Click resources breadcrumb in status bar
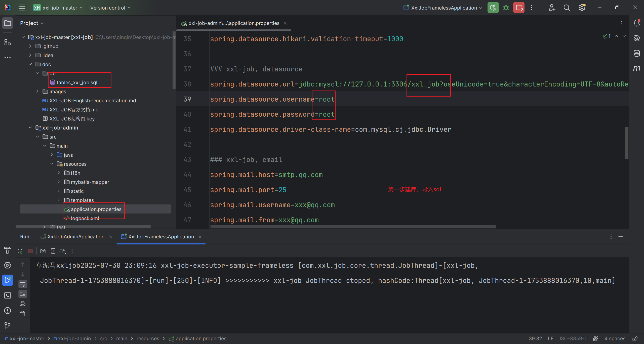The image size is (644, 344). [148, 339]
